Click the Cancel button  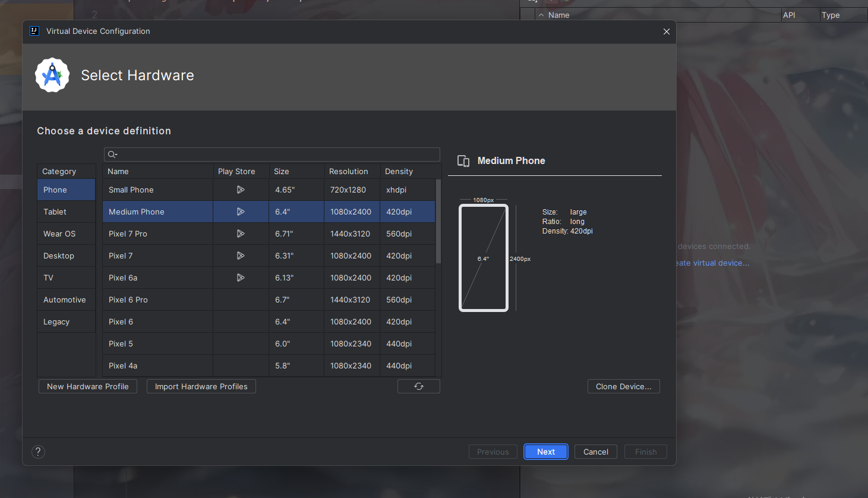pos(596,452)
